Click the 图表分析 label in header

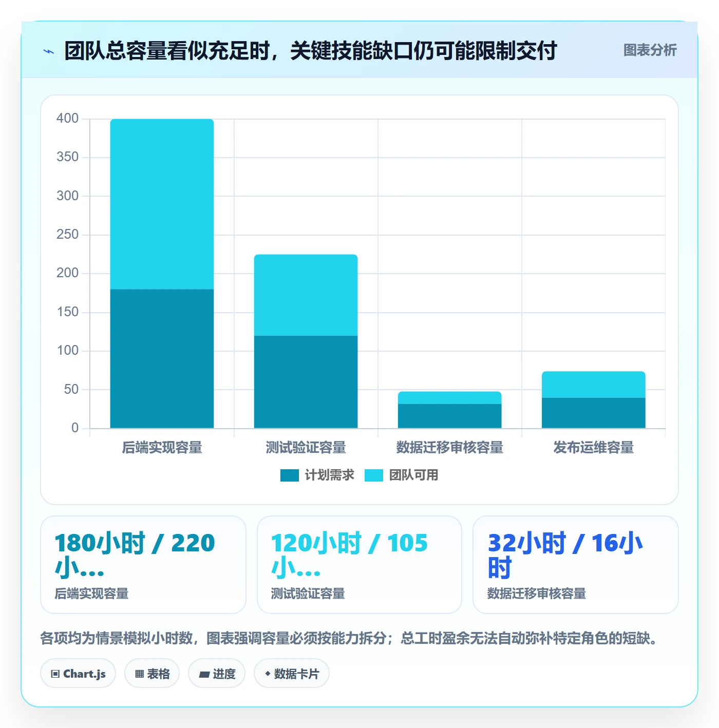click(x=650, y=50)
